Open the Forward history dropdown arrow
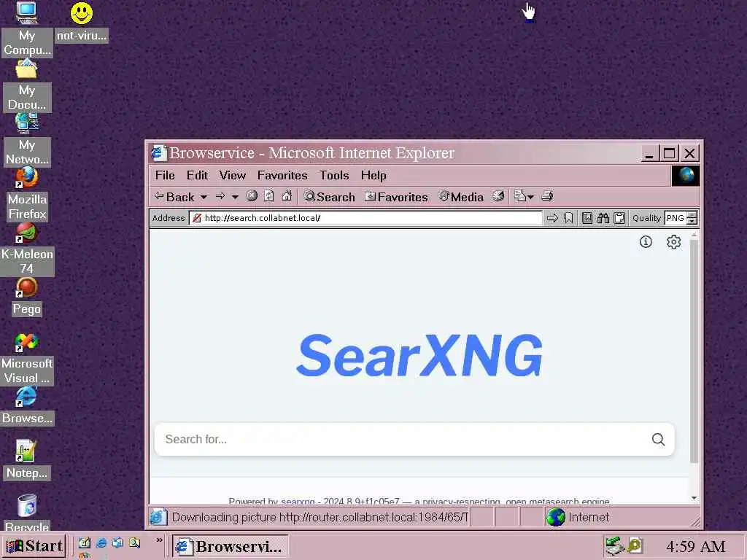This screenshot has height=560, width=747. tap(235, 197)
